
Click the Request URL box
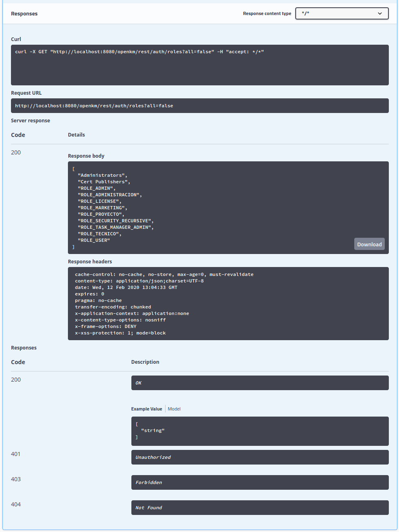pyautogui.click(x=199, y=106)
